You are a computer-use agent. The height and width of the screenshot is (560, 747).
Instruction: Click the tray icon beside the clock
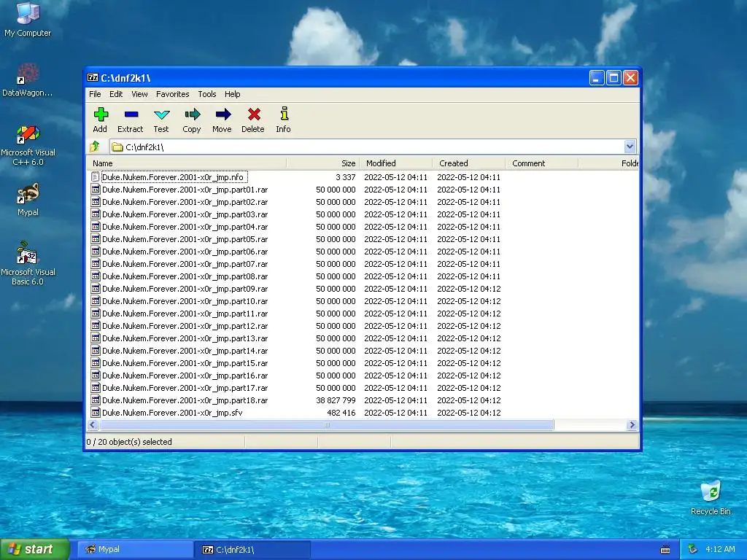(x=692, y=549)
